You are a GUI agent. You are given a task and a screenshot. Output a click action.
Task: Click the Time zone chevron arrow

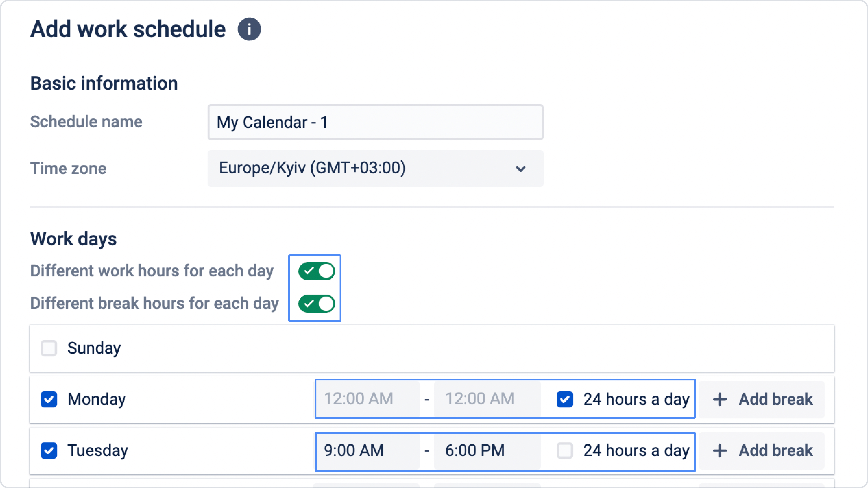tap(521, 169)
